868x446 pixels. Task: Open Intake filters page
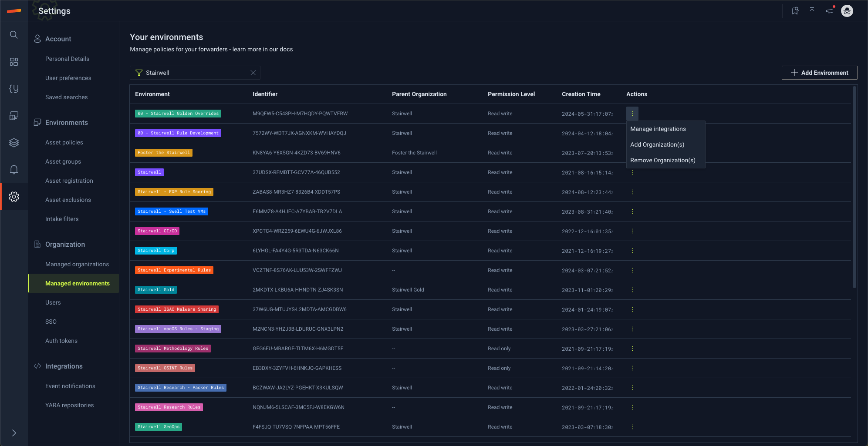pyautogui.click(x=62, y=219)
